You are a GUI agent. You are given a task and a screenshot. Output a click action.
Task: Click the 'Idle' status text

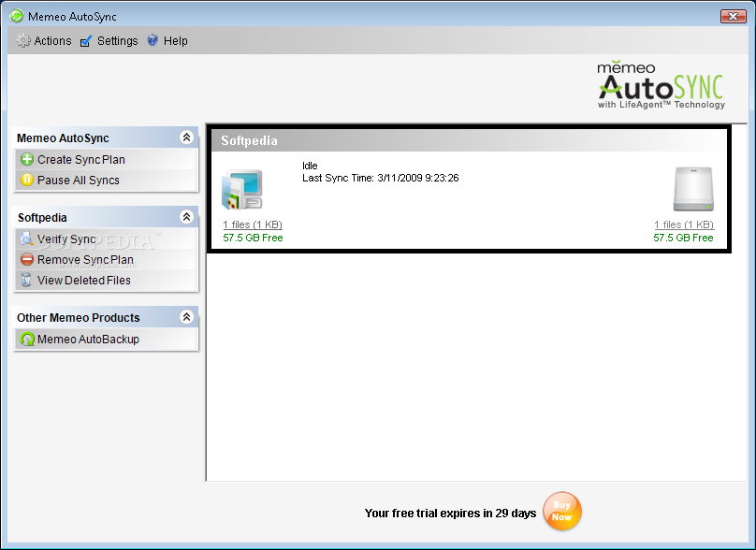(x=310, y=166)
